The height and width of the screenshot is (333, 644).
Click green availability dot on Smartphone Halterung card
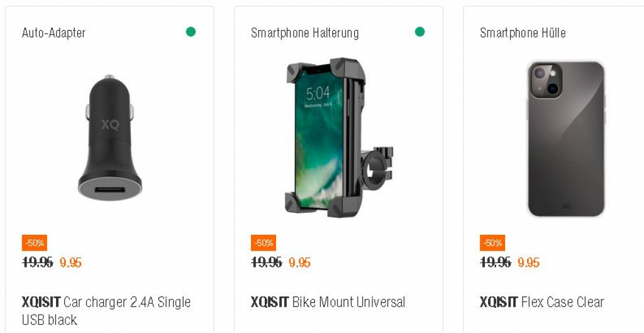(419, 32)
